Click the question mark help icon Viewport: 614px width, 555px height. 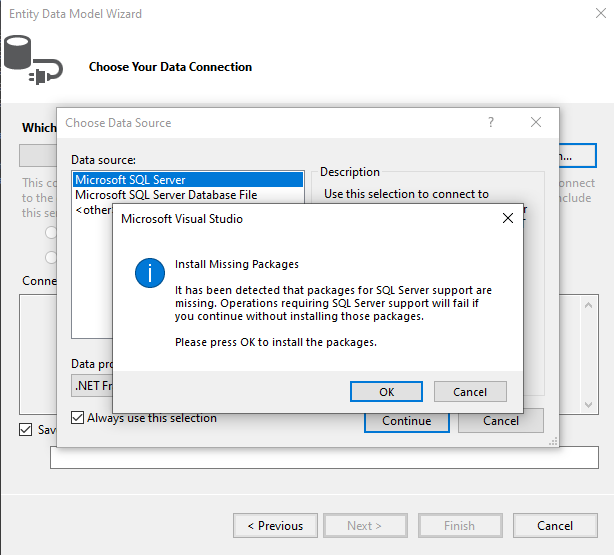491,122
